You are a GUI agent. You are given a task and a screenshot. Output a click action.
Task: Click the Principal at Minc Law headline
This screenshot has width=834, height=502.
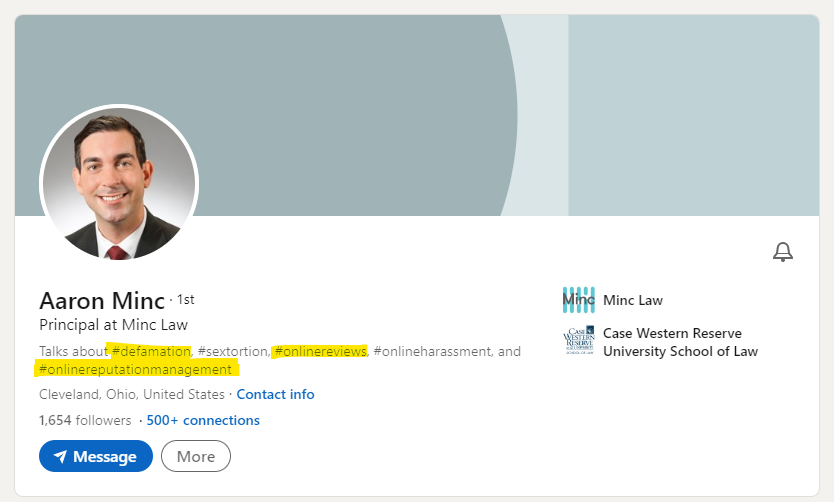click(113, 325)
